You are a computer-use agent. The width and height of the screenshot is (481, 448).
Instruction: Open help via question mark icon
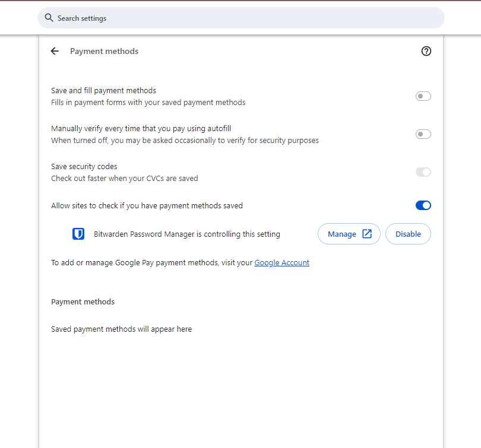(426, 51)
